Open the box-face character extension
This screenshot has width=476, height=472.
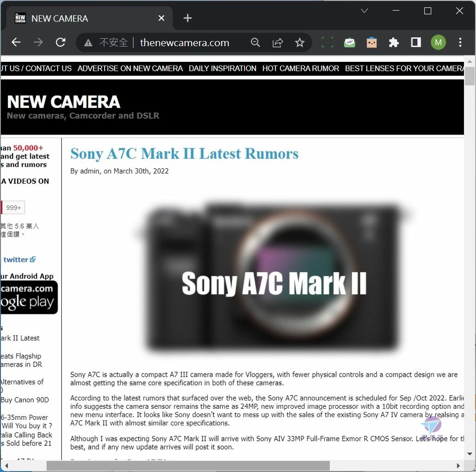pos(371,42)
